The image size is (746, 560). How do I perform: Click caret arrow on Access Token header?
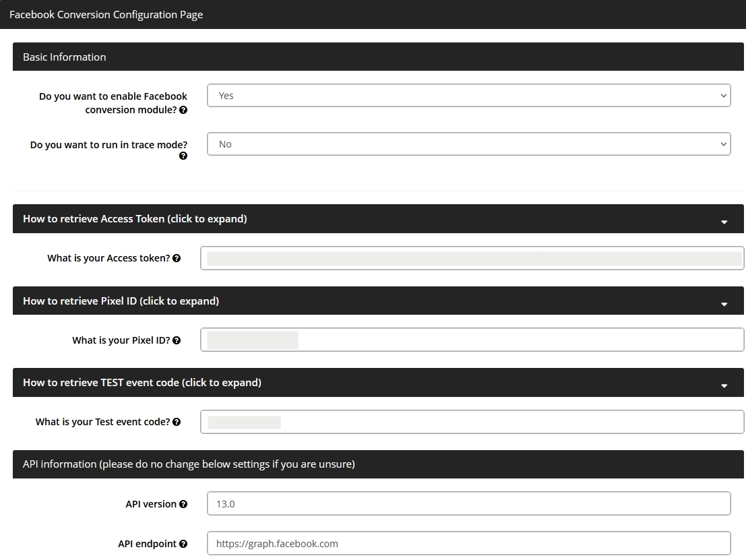tap(724, 222)
